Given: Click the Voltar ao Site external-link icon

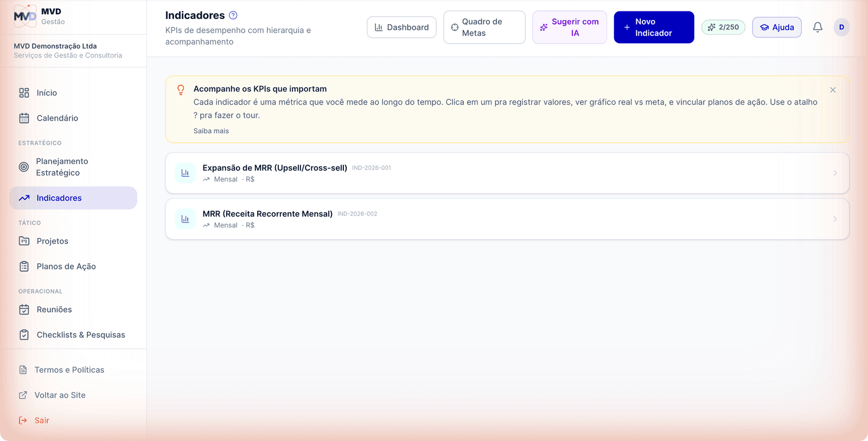Looking at the screenshot, I should click(x=23, y=395).
